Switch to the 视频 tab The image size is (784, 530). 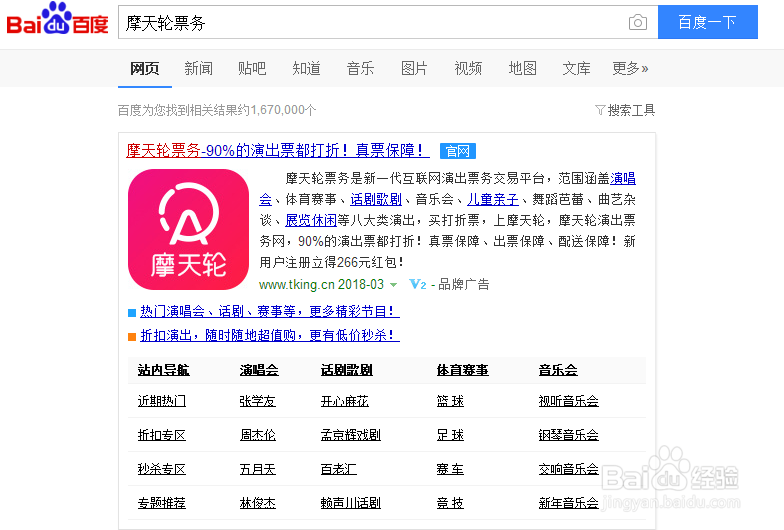[x=468, y=68]
